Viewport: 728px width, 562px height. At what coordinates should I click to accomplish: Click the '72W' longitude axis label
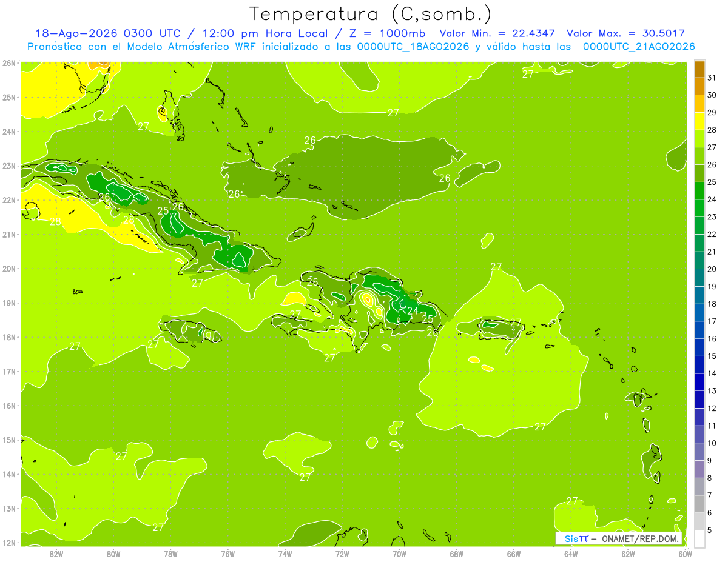(x=342, y=554)
